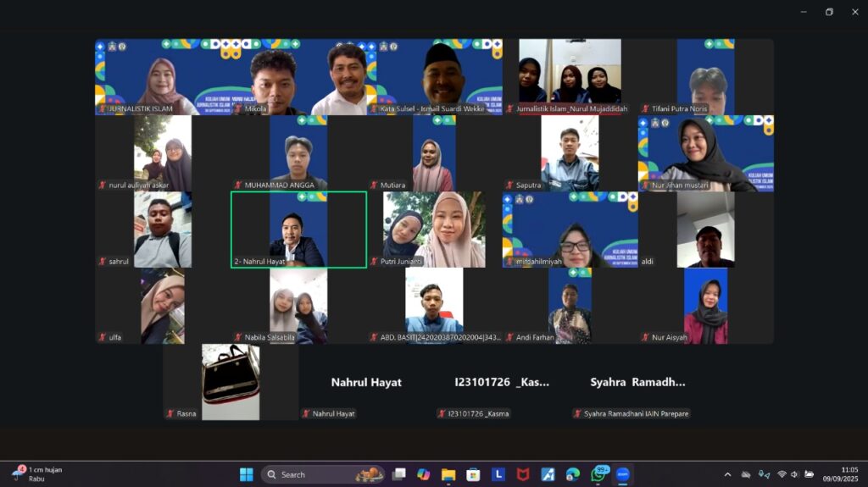Click the Zoom icon in the taskbar

624,474
